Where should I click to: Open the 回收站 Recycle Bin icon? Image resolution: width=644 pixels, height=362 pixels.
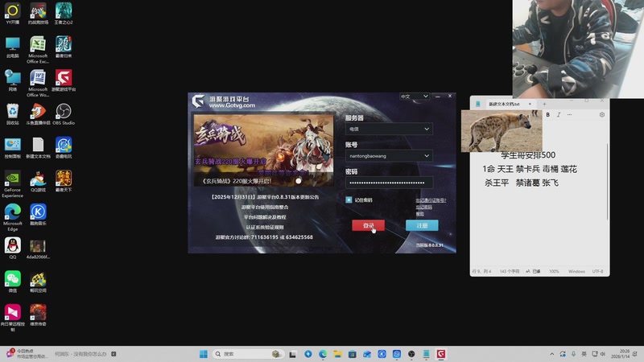(x=13, y=114)
